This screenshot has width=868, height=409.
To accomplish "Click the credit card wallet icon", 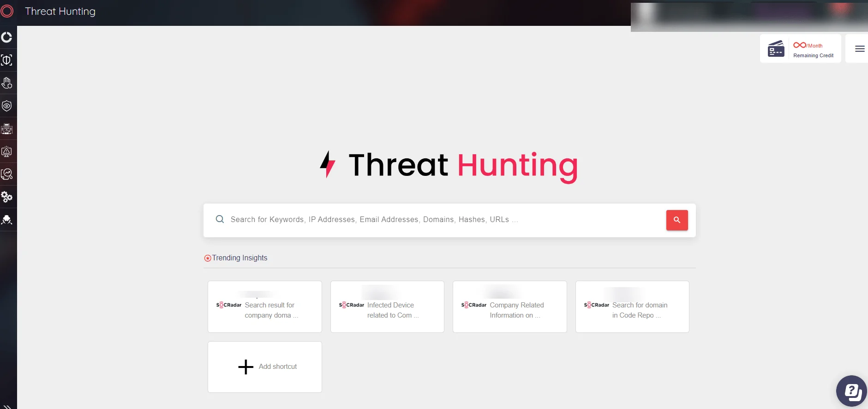I will [x=776, y=48].
